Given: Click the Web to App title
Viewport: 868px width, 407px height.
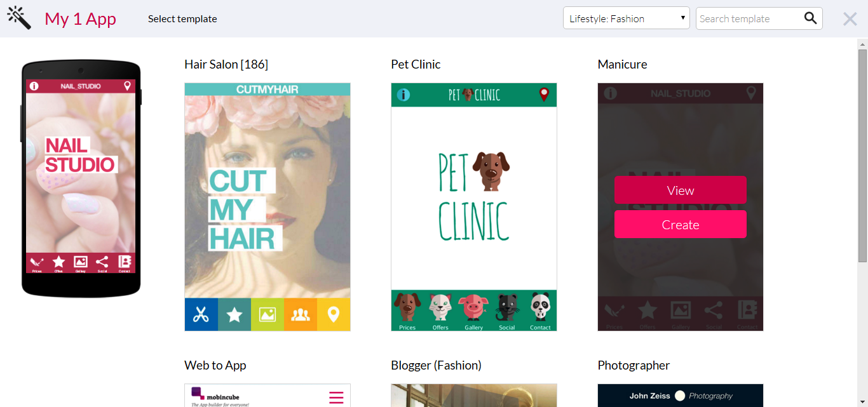Looking at the screenshot, I should [215, 365].
